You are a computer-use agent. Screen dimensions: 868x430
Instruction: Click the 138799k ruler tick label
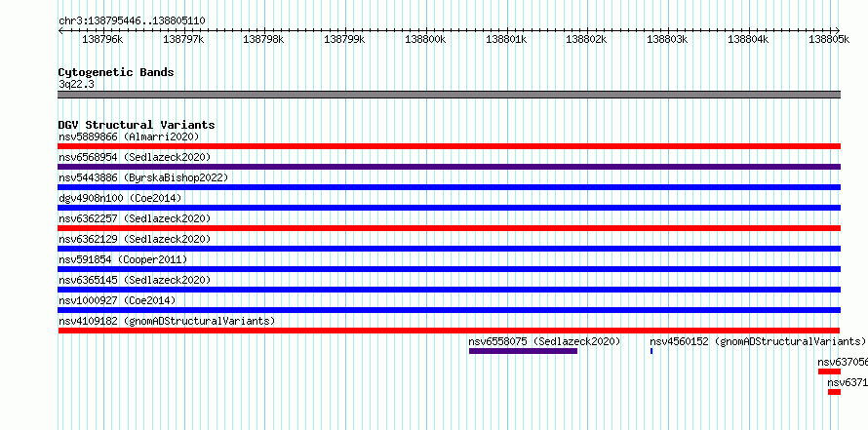(344, 39)
